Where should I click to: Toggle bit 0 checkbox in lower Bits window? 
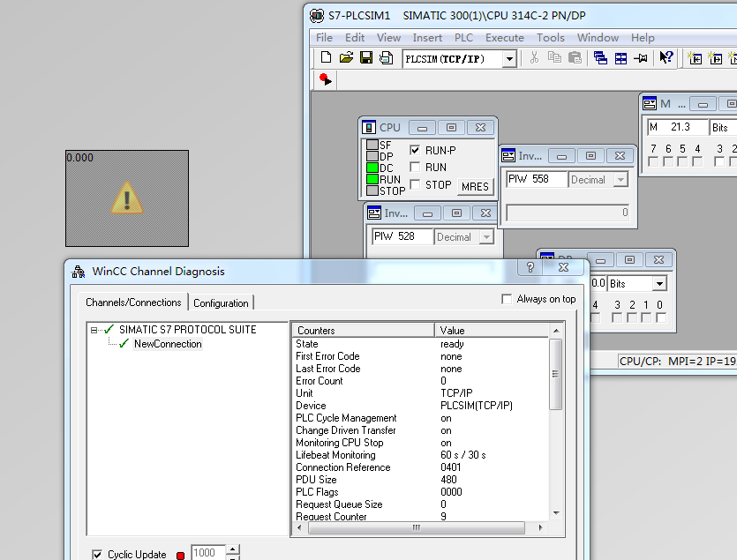661,317
